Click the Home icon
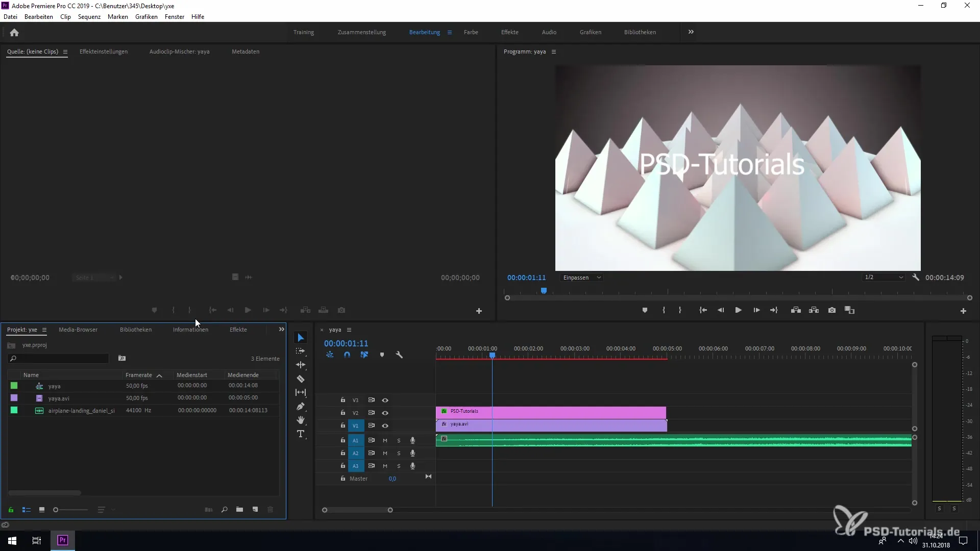Viewport: 980px width, 551px height. (x=14, y=32)
